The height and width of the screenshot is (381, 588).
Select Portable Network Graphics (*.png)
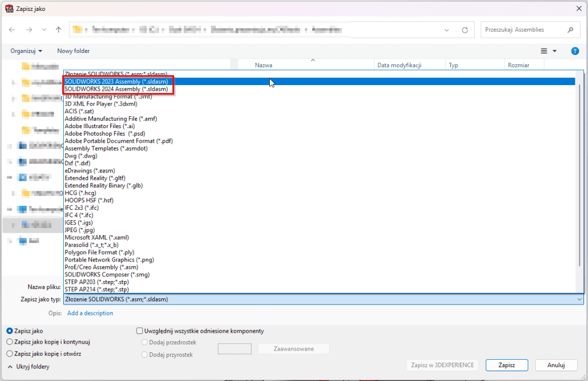tap(319, 260)
